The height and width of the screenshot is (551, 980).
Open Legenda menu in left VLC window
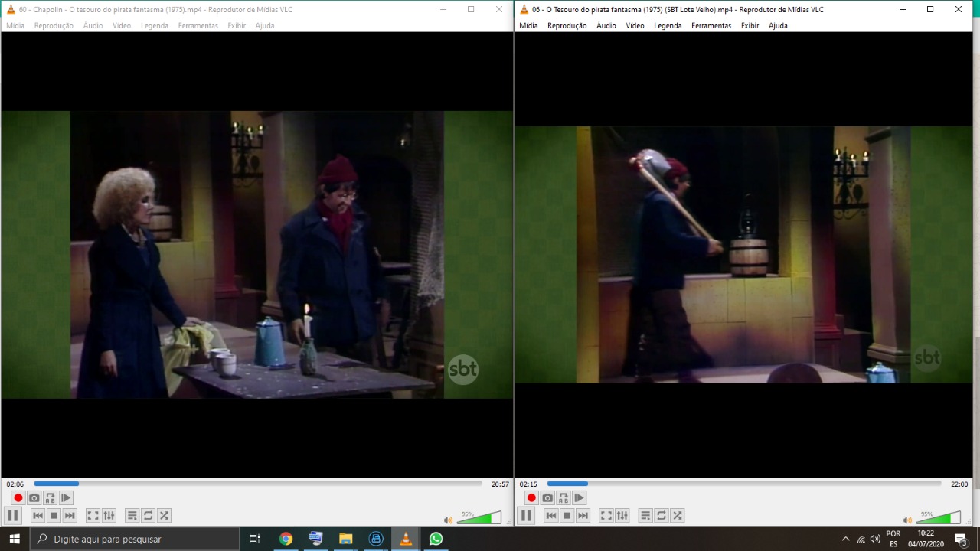[155, 25]
